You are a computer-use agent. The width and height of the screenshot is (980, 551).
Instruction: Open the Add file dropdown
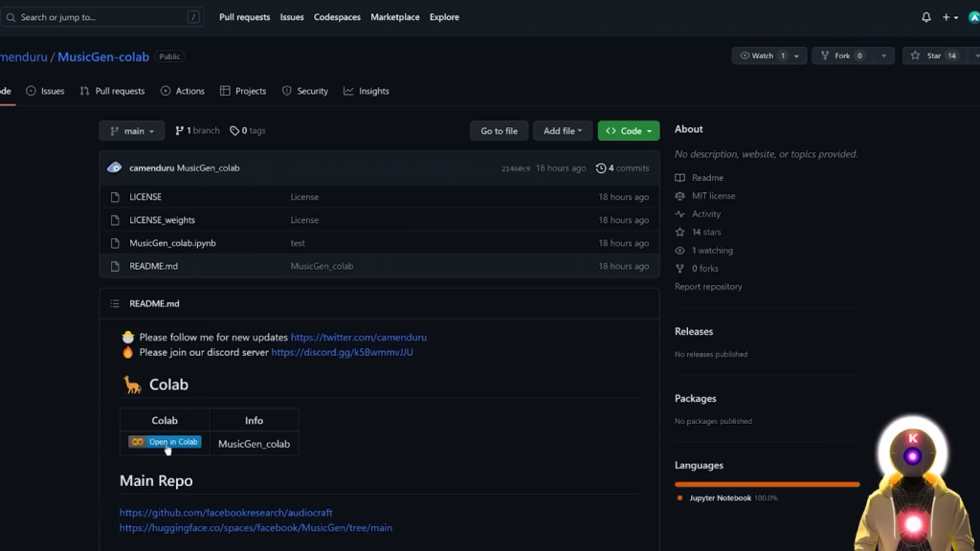tap(563, 131)
